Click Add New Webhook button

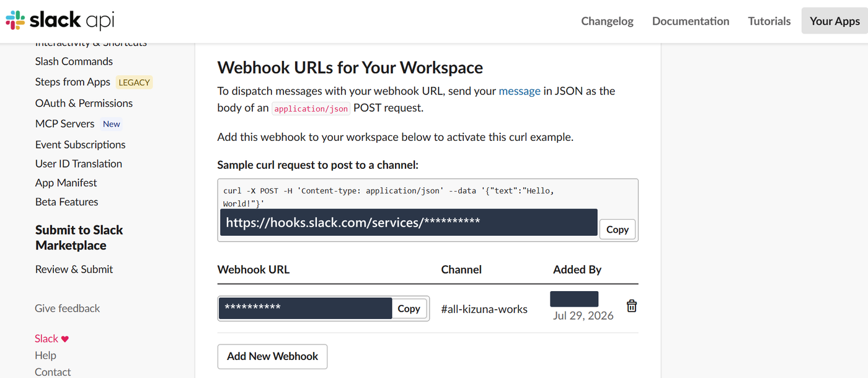tap(272, 356)
